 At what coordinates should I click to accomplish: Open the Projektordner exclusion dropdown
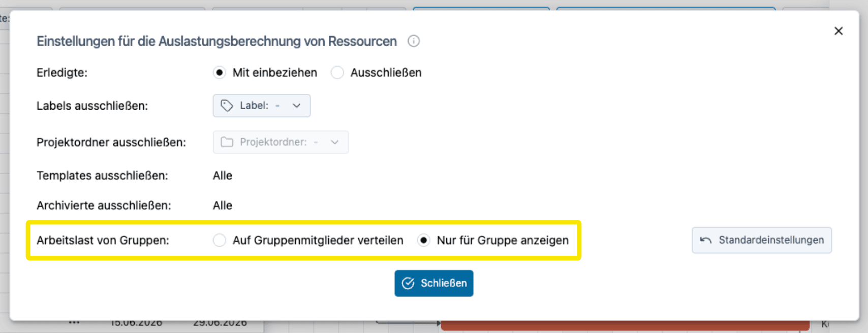click(x=281, y=142)
